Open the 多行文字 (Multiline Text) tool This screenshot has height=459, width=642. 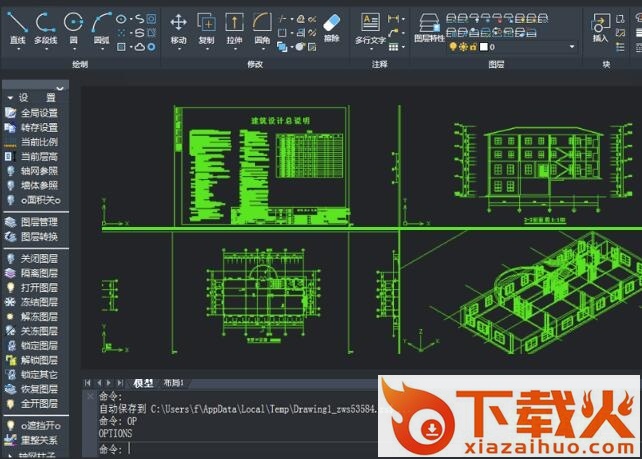click(371, 26)
